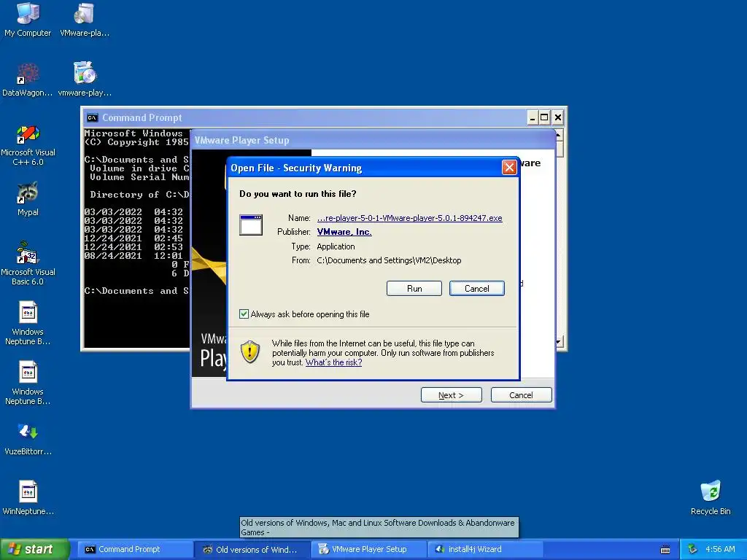Click the Command Prompt title bar icon
Image resolution: width=747 pixels, height=560 pixels.
pos(93,117)
